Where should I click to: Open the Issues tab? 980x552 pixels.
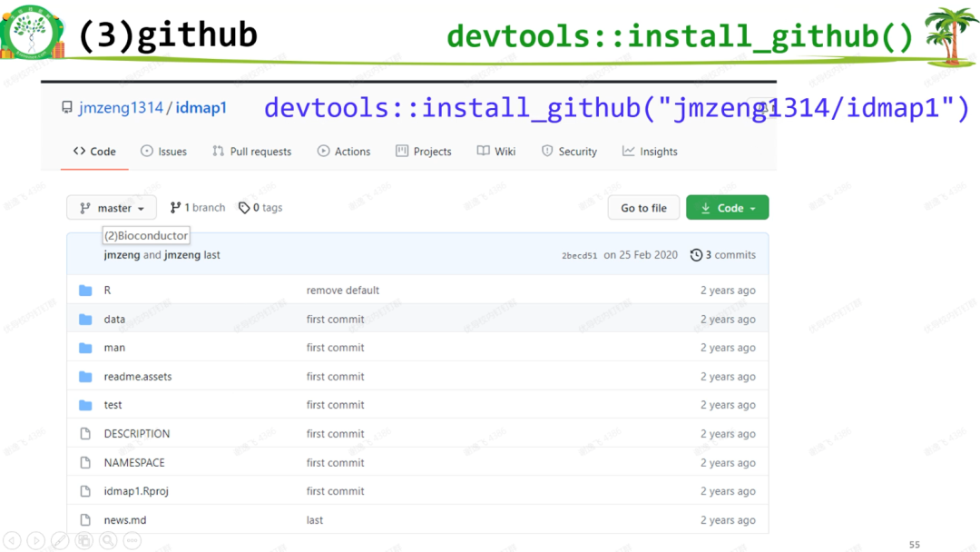click(163, 152)
